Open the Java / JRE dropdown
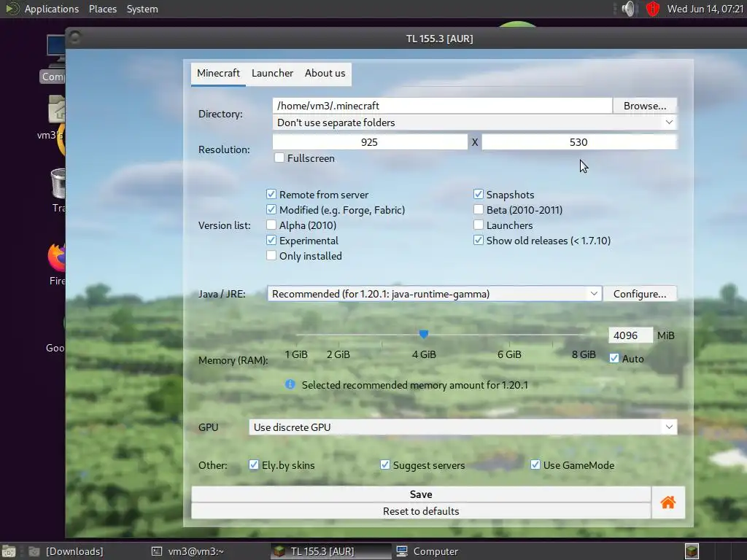 (435, 294)
